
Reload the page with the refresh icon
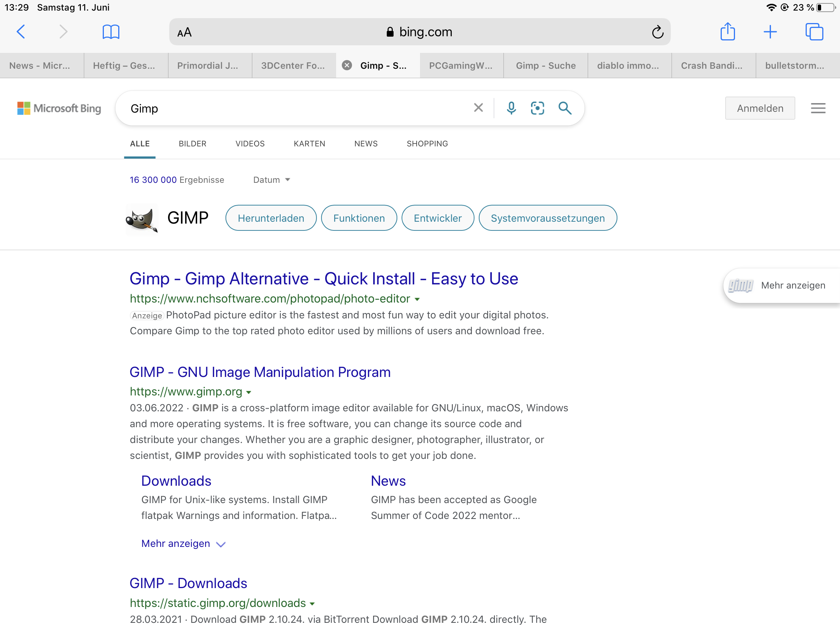click(657, 32)
